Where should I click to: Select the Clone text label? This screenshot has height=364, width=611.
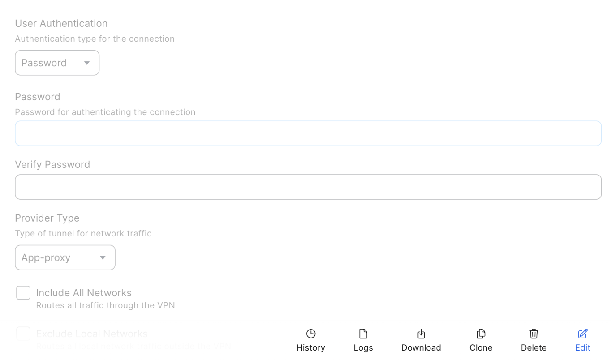tap(481, 348)
